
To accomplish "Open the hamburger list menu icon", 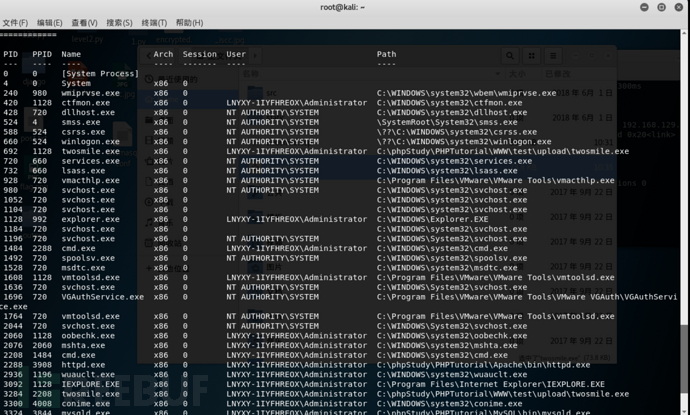I will tap(553, 56).
